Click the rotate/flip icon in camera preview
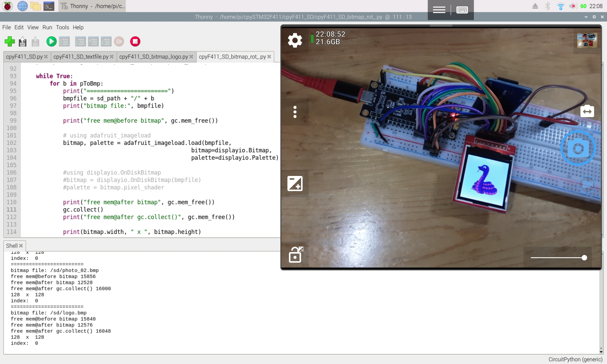The width and height of the screenshot is (607, 364). [x=587, y=111]
